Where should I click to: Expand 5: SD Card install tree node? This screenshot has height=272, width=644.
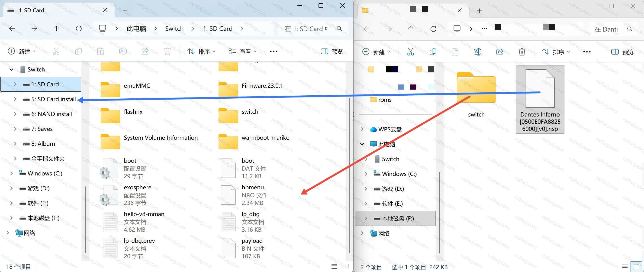[15, 99]
